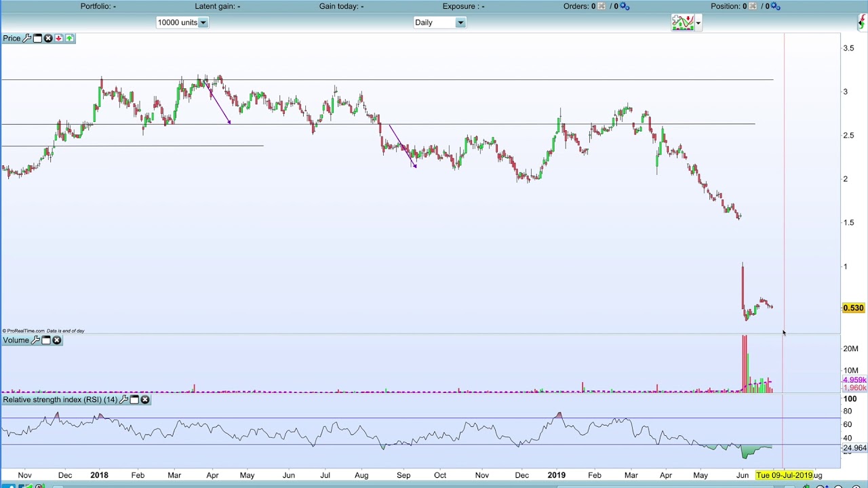Close the RSI indicator panel
This screenshot has height=488, width=868.
click(145, 400)
